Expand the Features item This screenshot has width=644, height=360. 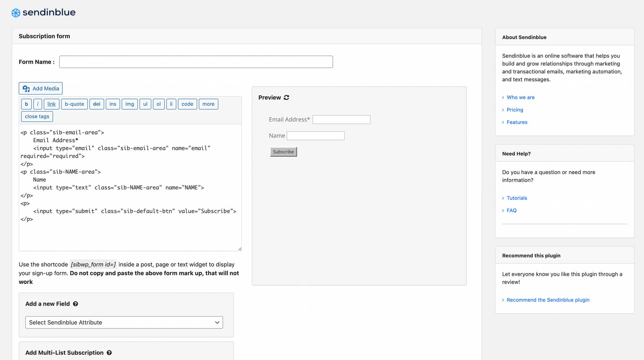click(517, 122)
